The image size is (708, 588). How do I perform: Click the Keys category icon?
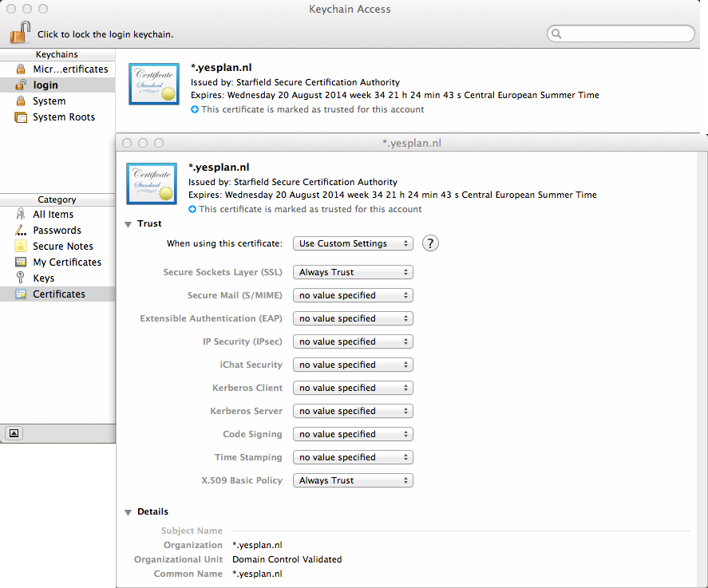(x=21, y=278)
